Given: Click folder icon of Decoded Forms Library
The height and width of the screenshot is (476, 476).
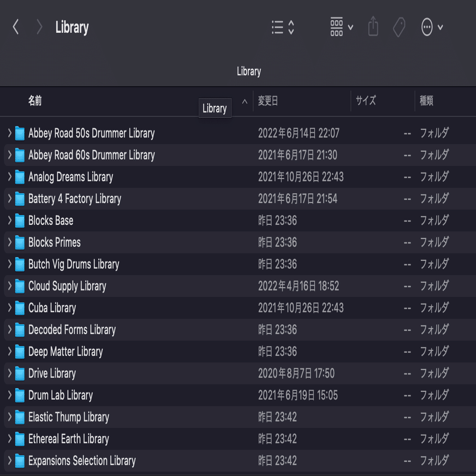Looking at the screenshot, I should point(20,330).
